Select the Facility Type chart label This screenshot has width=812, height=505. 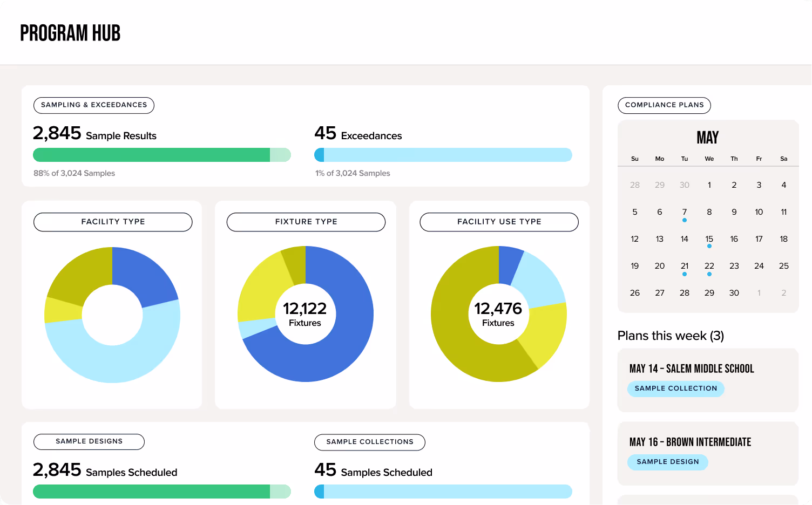tap(113, 222)
